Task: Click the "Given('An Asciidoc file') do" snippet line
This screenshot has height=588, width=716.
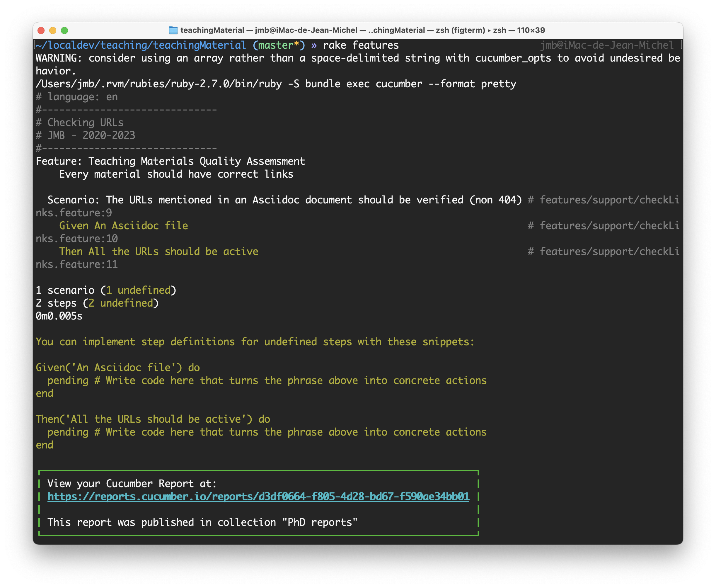Action: [118, 368]
